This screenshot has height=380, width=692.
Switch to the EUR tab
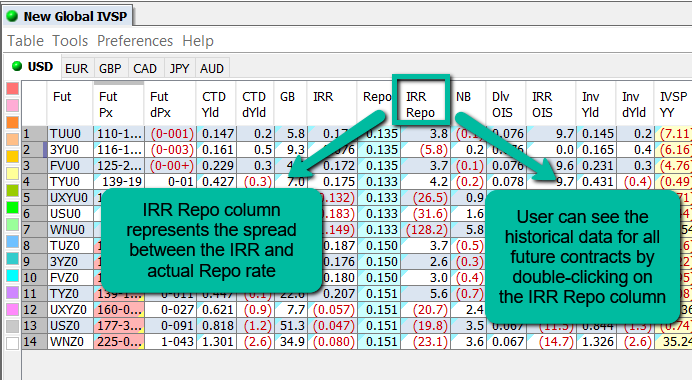(77, 68)
